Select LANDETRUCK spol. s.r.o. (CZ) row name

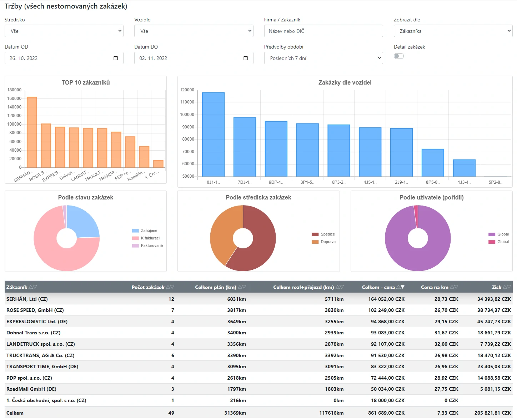tap(41, 344)
